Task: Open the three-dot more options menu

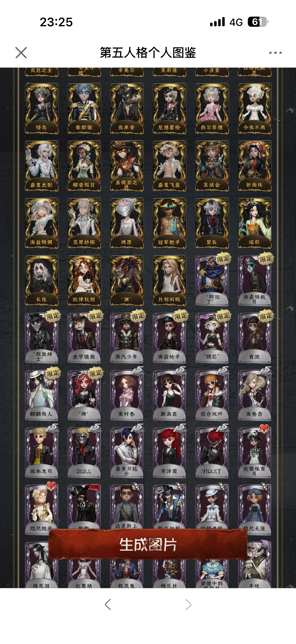Action: pyautogui.click(x=275, y=53)
